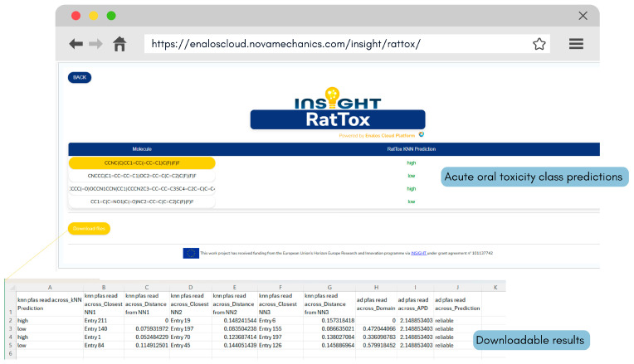634x364 pixels.
Task: Click the Enalos Cloud Platform icon
Action: [x=422, y=134]
